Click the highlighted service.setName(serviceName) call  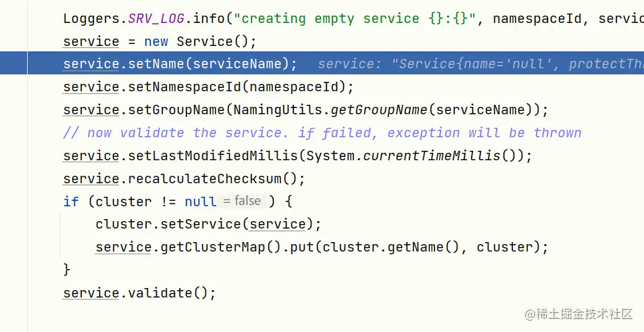coord(180,64)
